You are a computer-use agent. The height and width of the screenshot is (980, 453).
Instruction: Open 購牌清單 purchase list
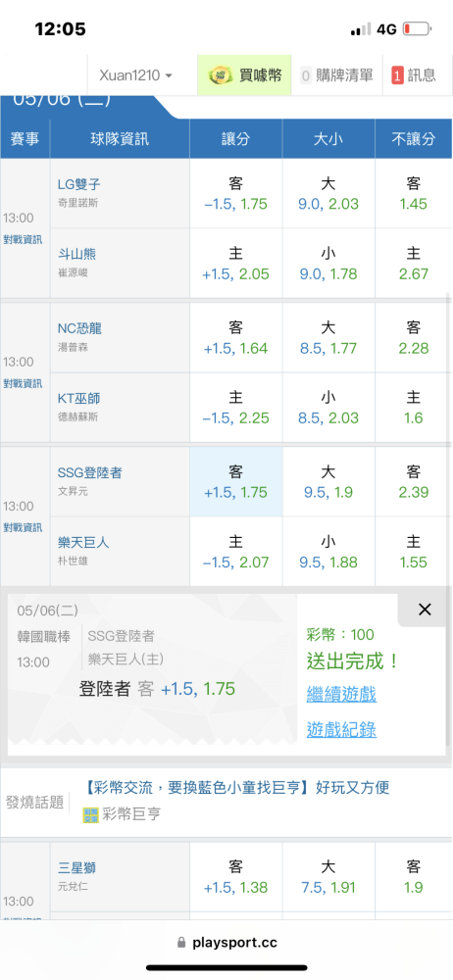pos(336,75)
